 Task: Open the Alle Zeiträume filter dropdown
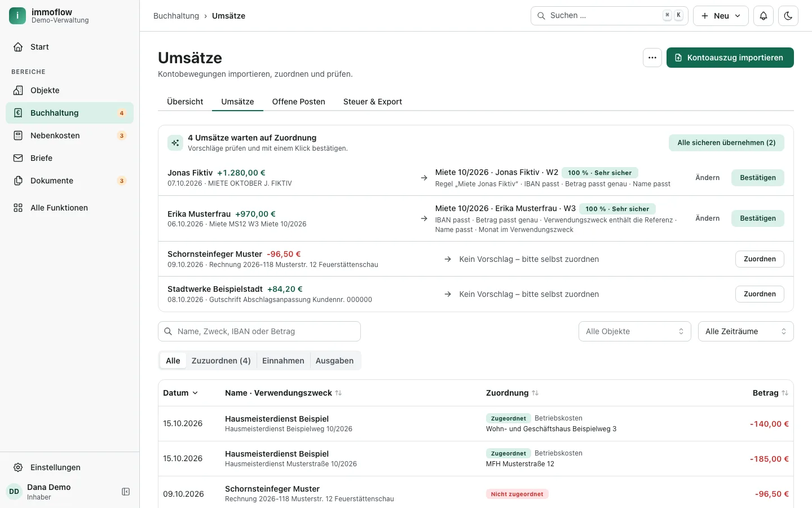tap(746, 331)
